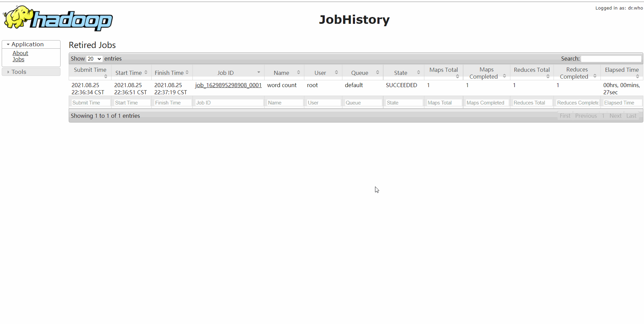This screenshot has width=644, height=324.
Task: Focus the Maps Completed filter field
Action: (487, 103)
